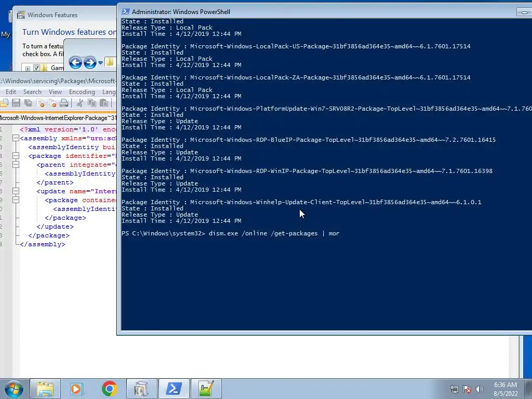
Task: Switch to Notepad++ taskbar button
Action: pyautogui.click(x=206, y=389)
